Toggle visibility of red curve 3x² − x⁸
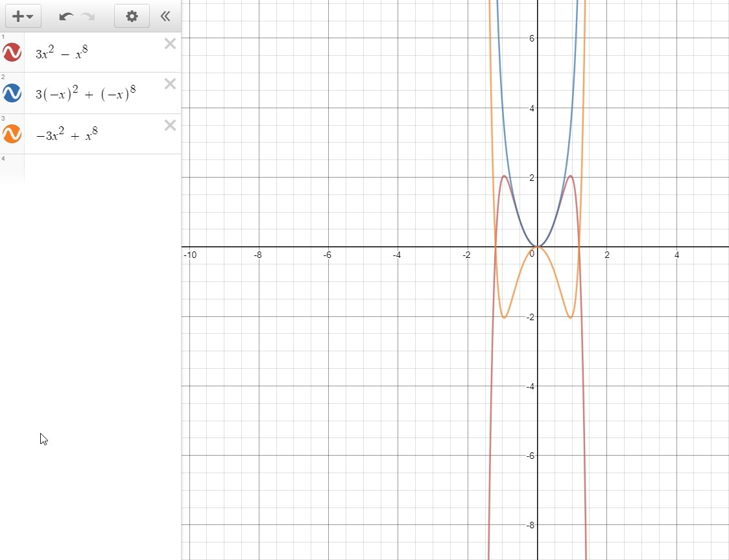 coord(12,52)
